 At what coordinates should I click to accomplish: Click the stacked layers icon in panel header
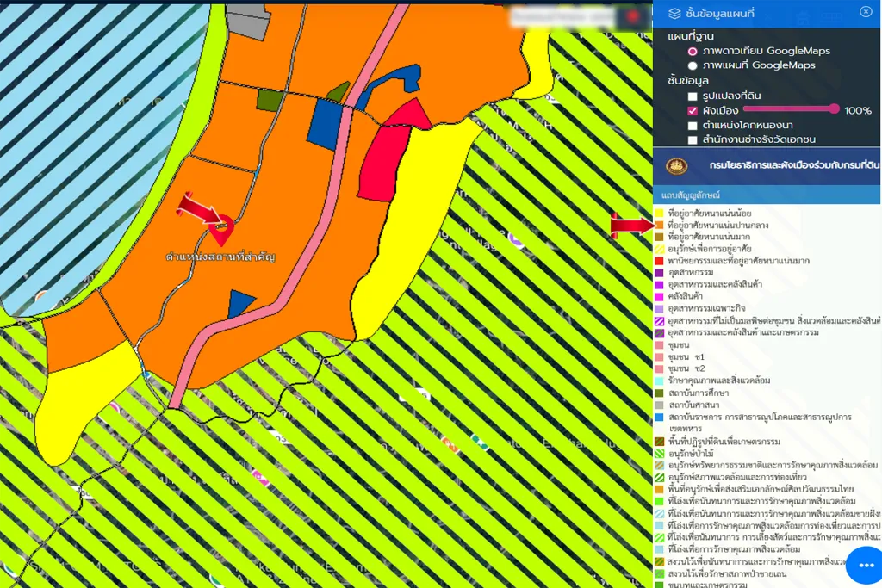point(674,14)
